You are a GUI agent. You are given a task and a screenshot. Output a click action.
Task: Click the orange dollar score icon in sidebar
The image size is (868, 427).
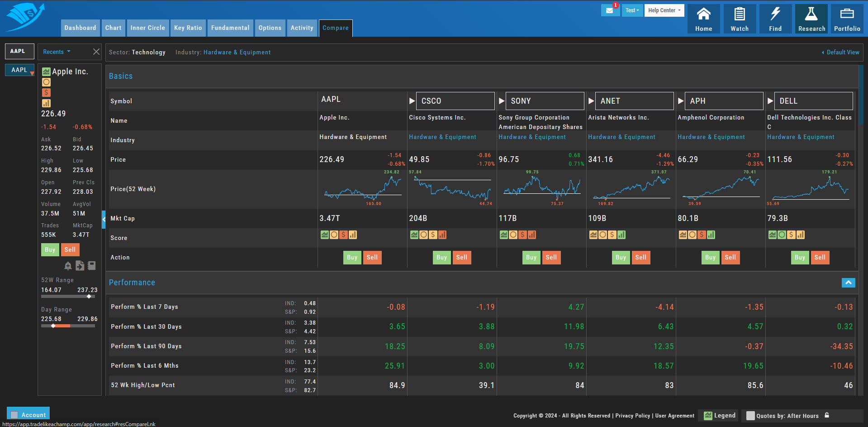pyautogui.click(x=46, y=92)
